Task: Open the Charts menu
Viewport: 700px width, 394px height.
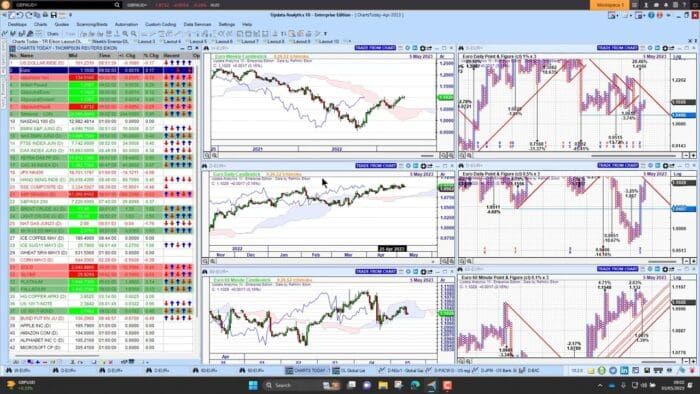Action: coord(41,25)
